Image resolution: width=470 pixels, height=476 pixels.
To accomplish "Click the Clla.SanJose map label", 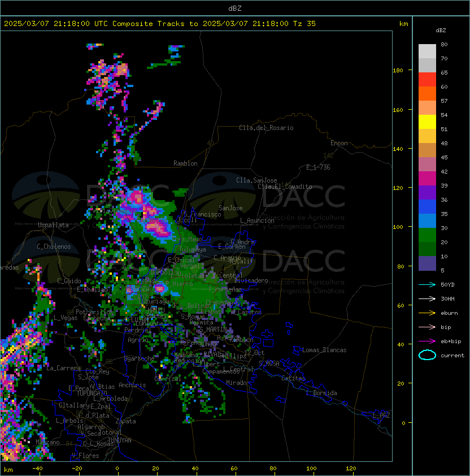I will pyautogui.click(x=256, y=180).
